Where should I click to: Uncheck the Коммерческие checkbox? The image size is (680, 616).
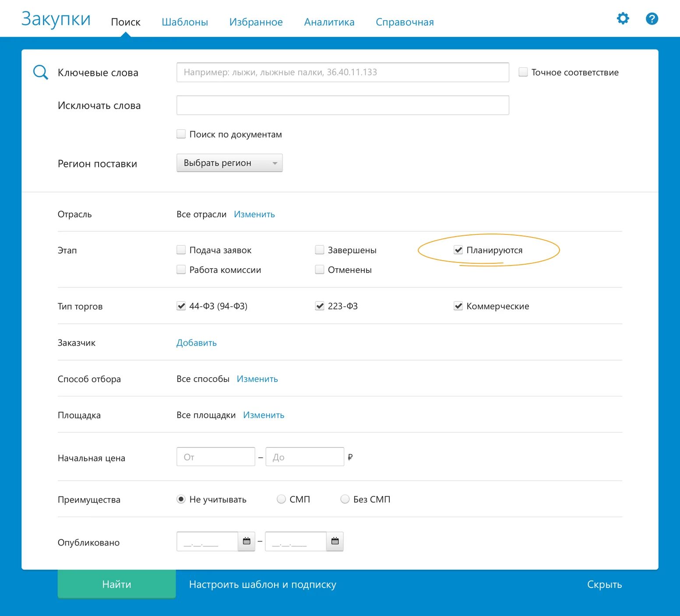(458, 306)
